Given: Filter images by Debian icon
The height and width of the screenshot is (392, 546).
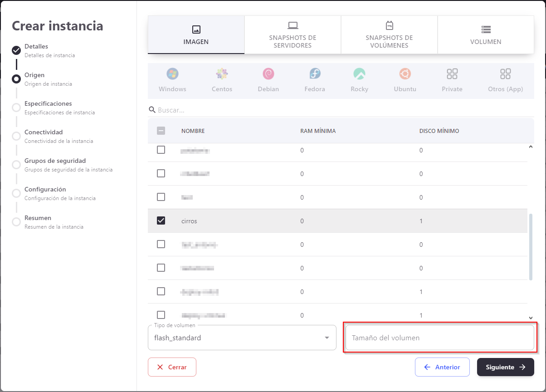Looking at the screenshot, I should pyautogui.click(x=268, y=74).
